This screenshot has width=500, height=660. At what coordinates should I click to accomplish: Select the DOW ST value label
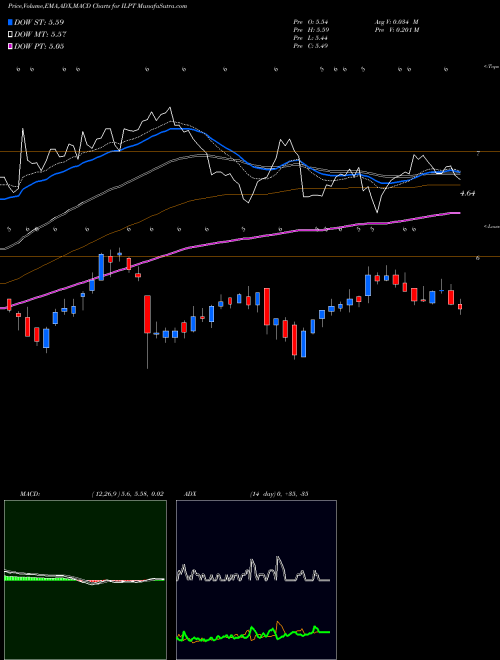(39, 22)
